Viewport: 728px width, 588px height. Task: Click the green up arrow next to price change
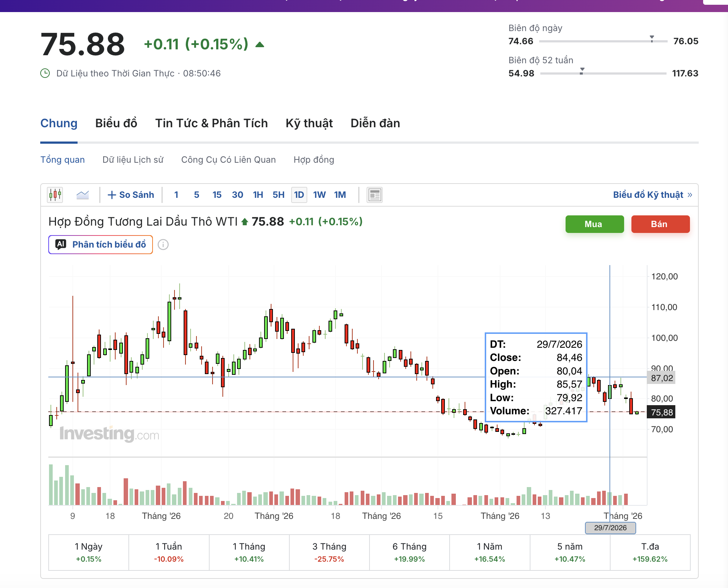pos(260,45)
